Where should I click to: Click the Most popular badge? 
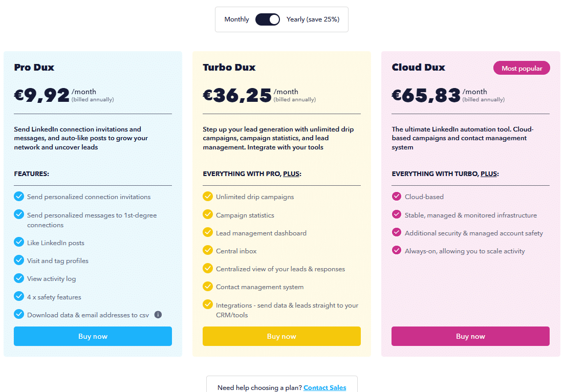pos(521,68)
